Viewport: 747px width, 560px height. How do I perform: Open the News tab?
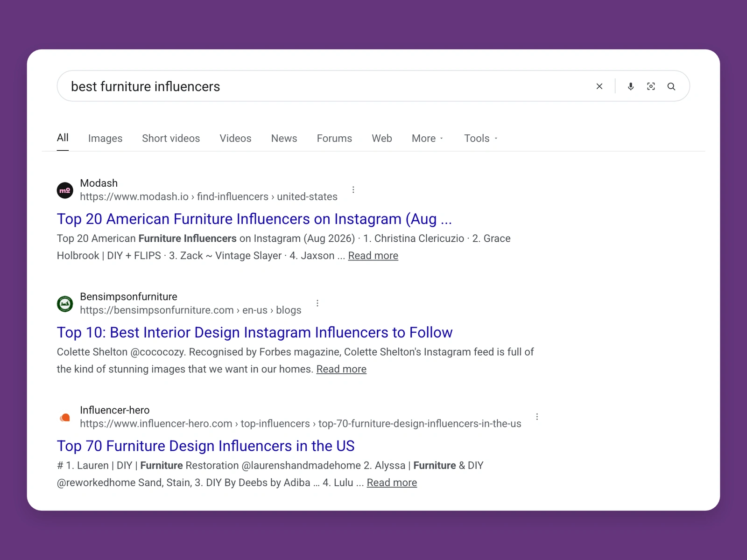284,139
